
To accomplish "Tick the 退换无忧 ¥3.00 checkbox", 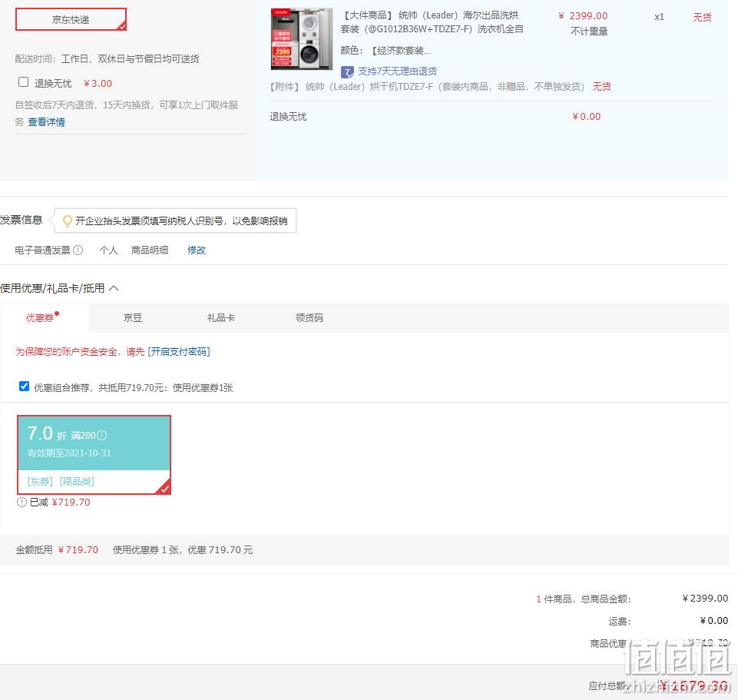I will tap(23, 82).
